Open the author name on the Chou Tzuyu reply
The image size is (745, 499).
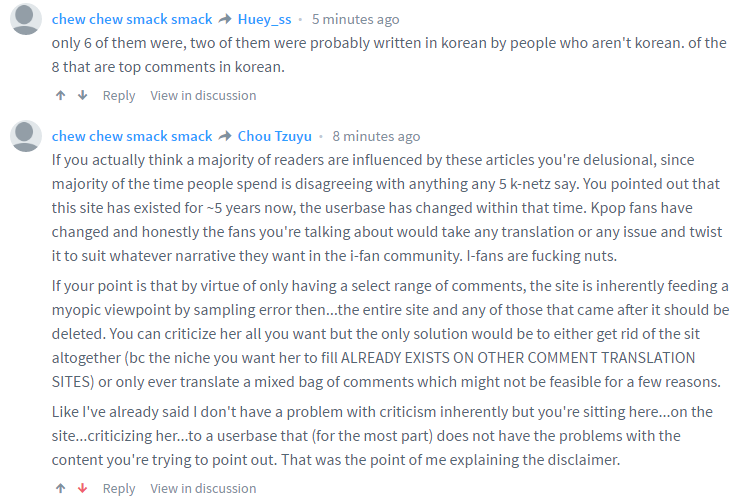131,136
